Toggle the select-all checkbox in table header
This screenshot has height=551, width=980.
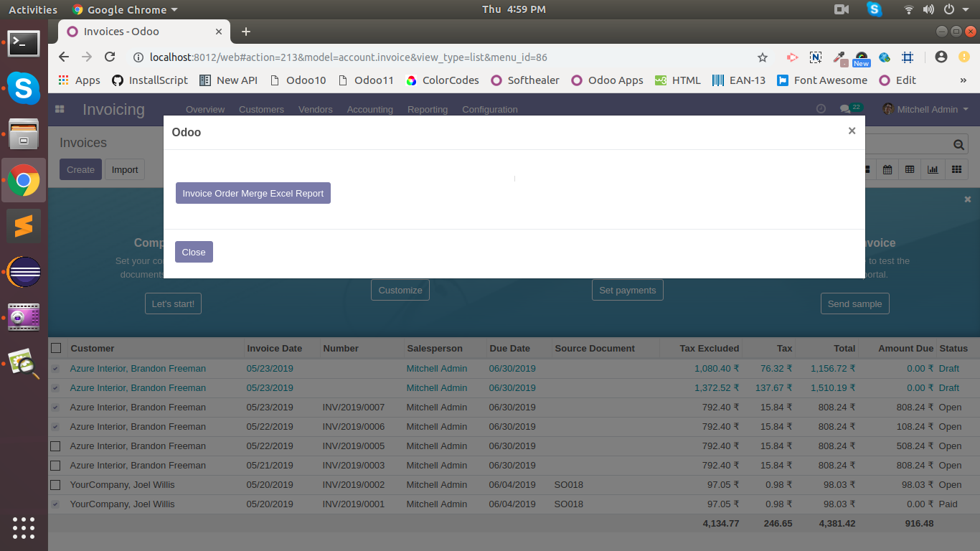point(56,348)
